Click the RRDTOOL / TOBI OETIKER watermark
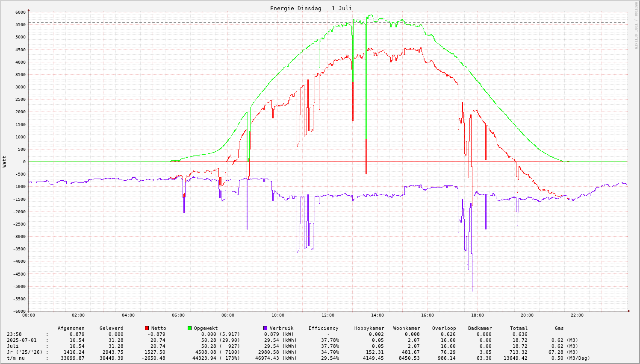 [x=636, y=25]
